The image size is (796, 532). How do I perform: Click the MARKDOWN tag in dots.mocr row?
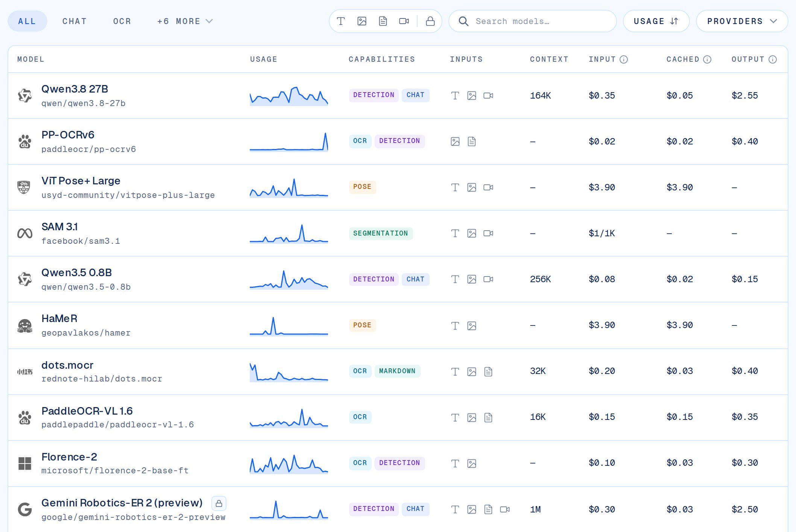(397, 371)
